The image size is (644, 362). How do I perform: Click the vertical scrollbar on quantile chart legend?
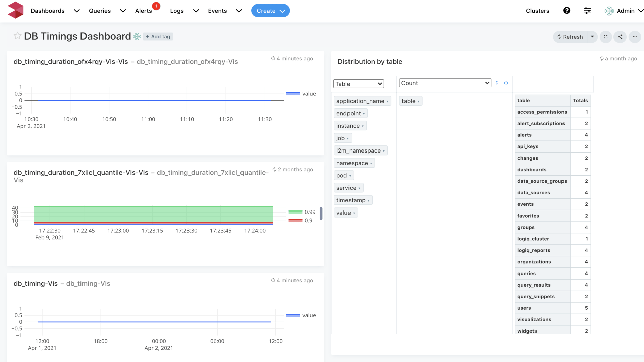click(x=321, y=214)
